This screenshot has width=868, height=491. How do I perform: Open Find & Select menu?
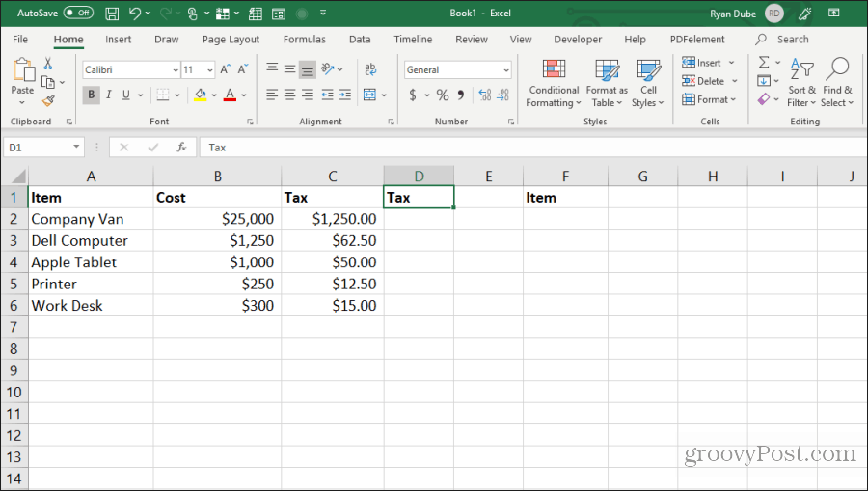(837, 83)
